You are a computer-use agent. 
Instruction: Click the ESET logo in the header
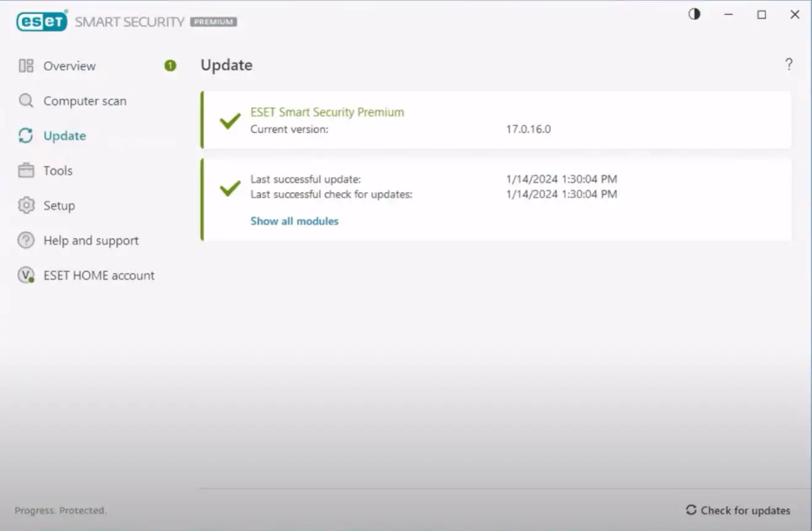[42, 22]
